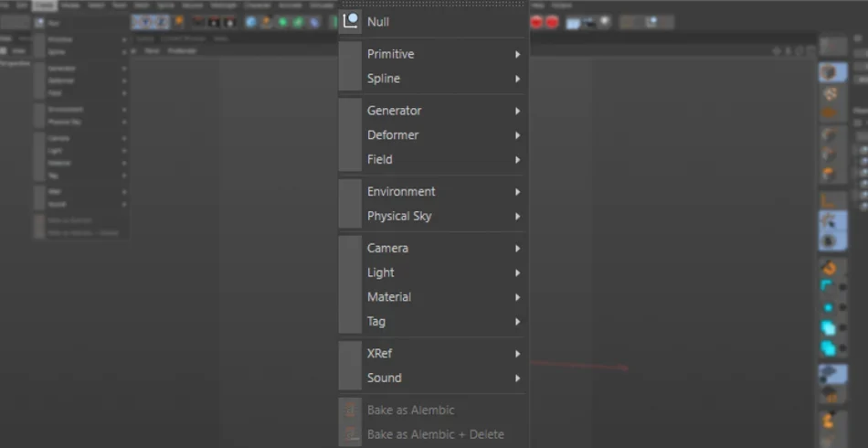Click the viewport pan arrows icon

(777, 51)
